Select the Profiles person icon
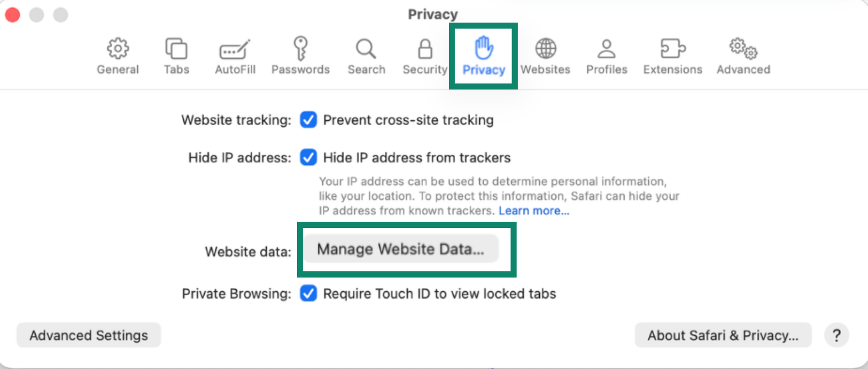Image resolution: width=868 pixels, height=369 pixels. click(x=607, y=48)
